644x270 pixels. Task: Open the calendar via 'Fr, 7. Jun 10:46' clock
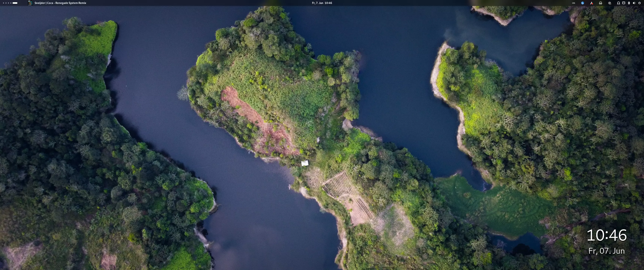(x=322, y=3)
